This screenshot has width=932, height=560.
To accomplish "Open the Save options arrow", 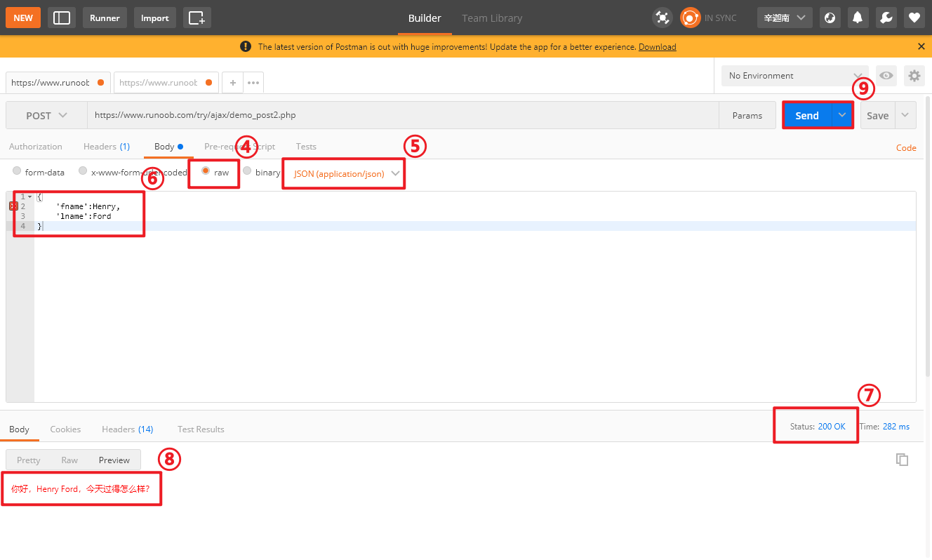I will 905,115.
